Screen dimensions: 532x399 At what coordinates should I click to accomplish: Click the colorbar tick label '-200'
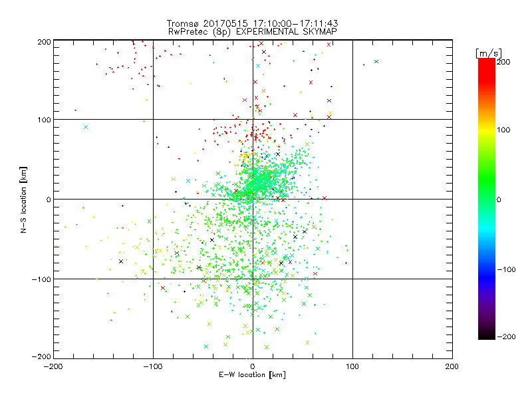(506, 336)
